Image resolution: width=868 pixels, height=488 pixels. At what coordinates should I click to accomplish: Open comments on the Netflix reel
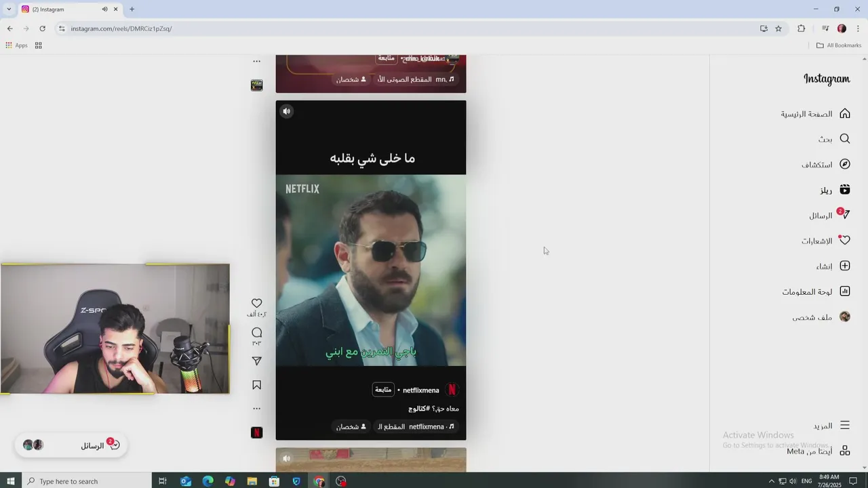[x=256, y=332]
